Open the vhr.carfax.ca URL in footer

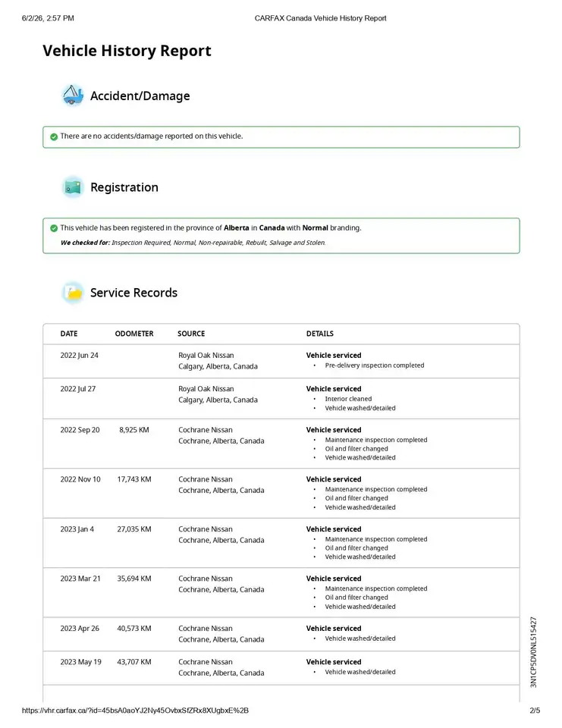coord(135,711)
